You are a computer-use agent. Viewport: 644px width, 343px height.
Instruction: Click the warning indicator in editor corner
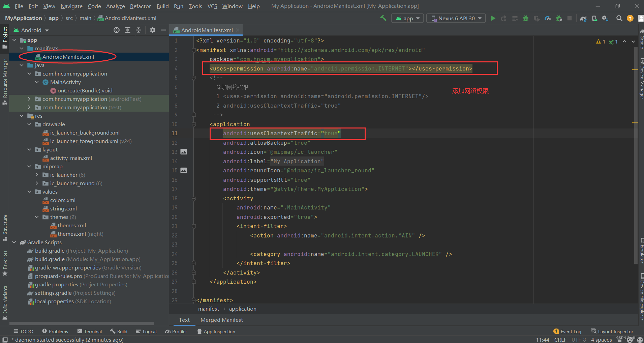click(601, 41)
